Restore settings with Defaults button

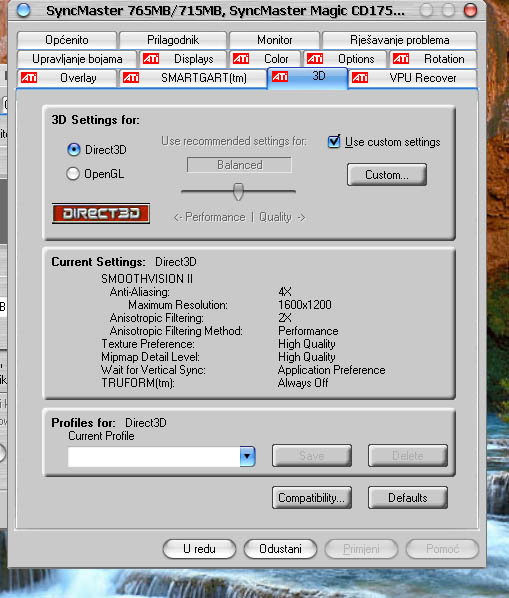point(408,498)
